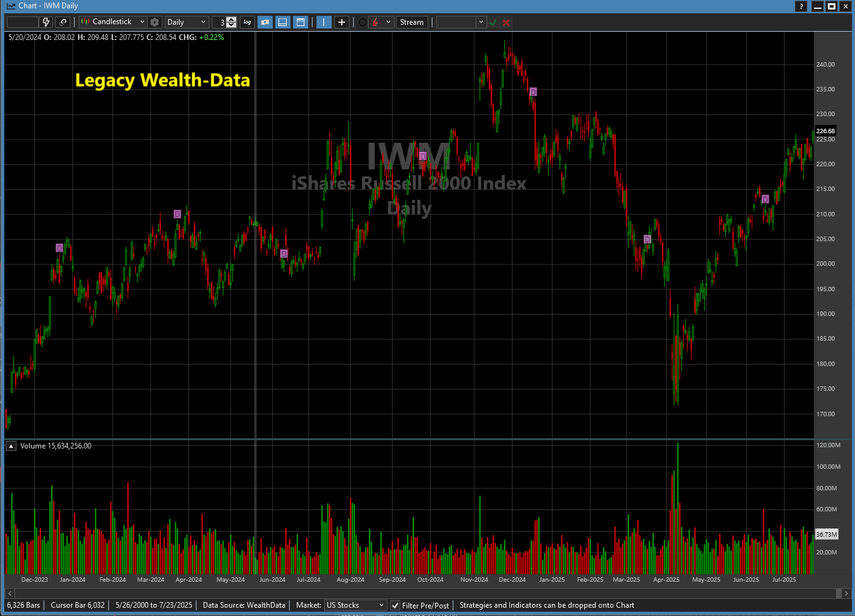Click the 5/26/2000 to 7/23/2025 date range
The height and width of the screenshot is (616, 855).
click(x=153, y=605)
